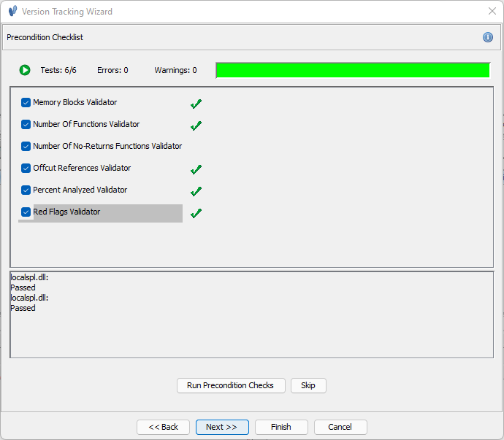Click Percent Analyzed Validator green checkmark
This screenshot has width=504, height=440.
tap(196, 191)
